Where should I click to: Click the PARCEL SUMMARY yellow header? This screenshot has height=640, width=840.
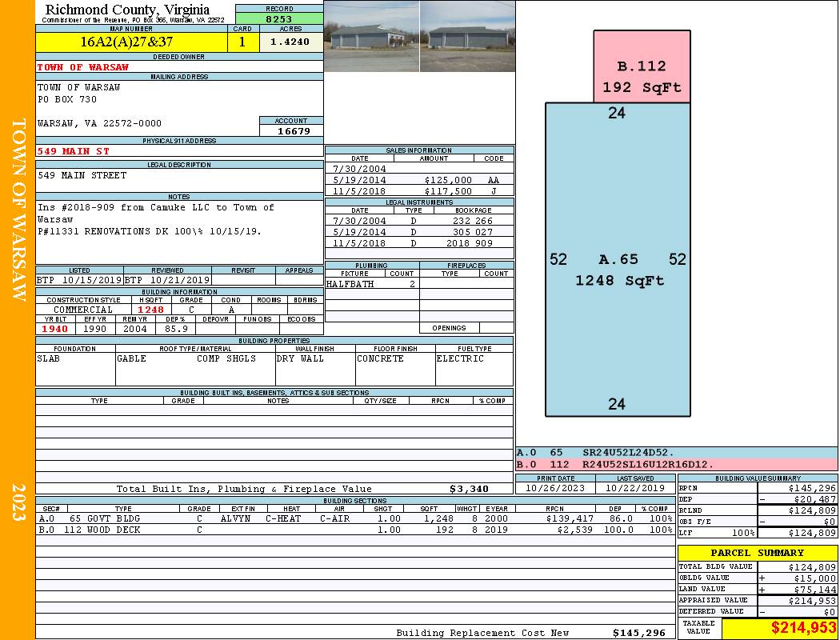click(758, 553)
